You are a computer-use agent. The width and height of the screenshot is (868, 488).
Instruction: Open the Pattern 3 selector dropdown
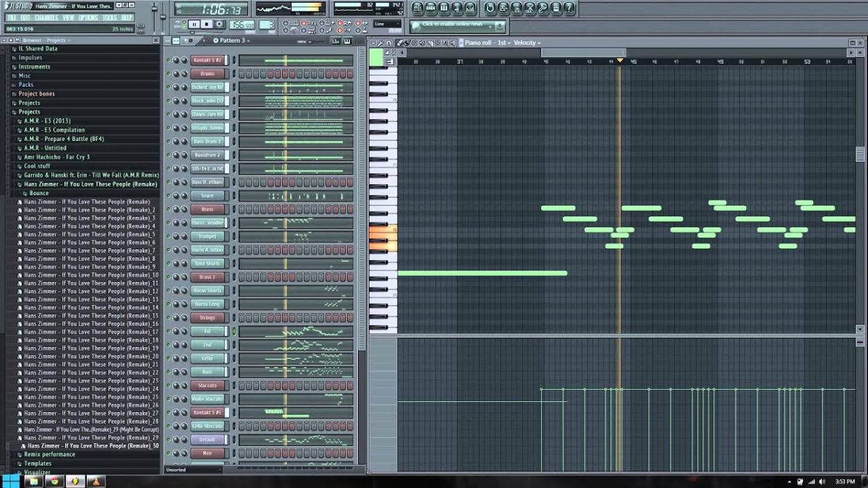pos(233,40)
